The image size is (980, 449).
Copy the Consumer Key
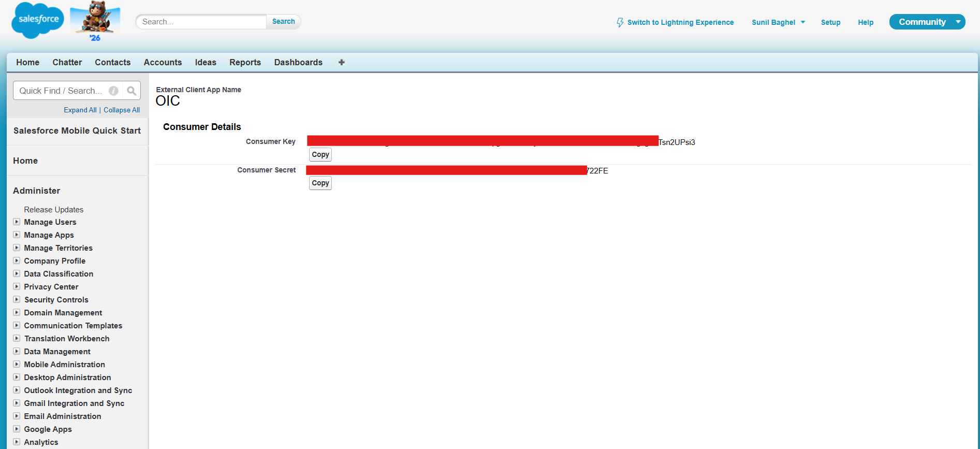point(320,154)
